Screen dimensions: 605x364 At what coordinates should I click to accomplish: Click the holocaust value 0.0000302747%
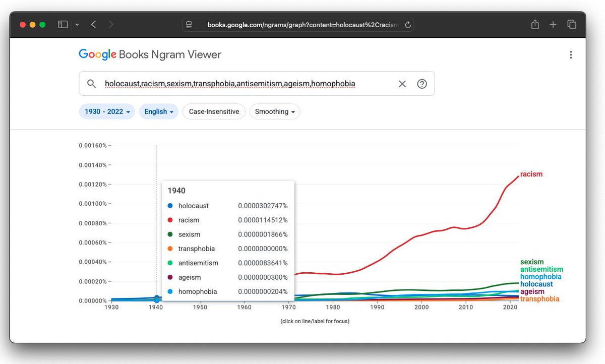[263, 206]
